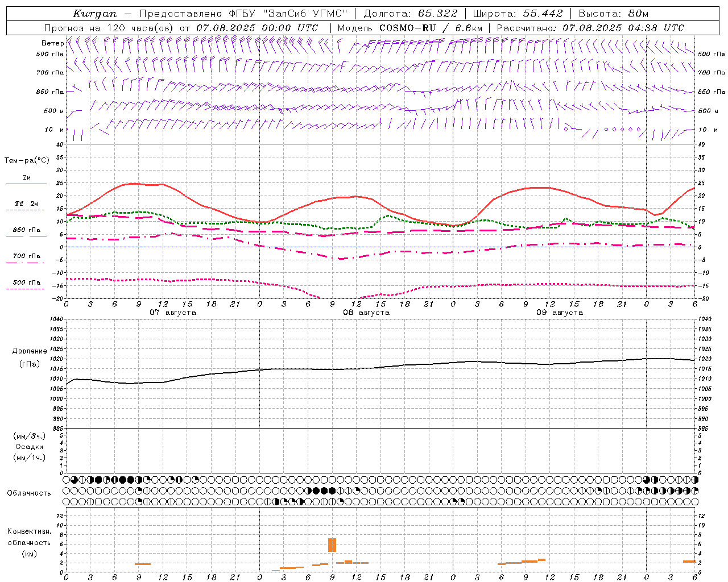Click the Давление pressure section label
Viewport: 728px width, 582px height.
coord(30,351)
